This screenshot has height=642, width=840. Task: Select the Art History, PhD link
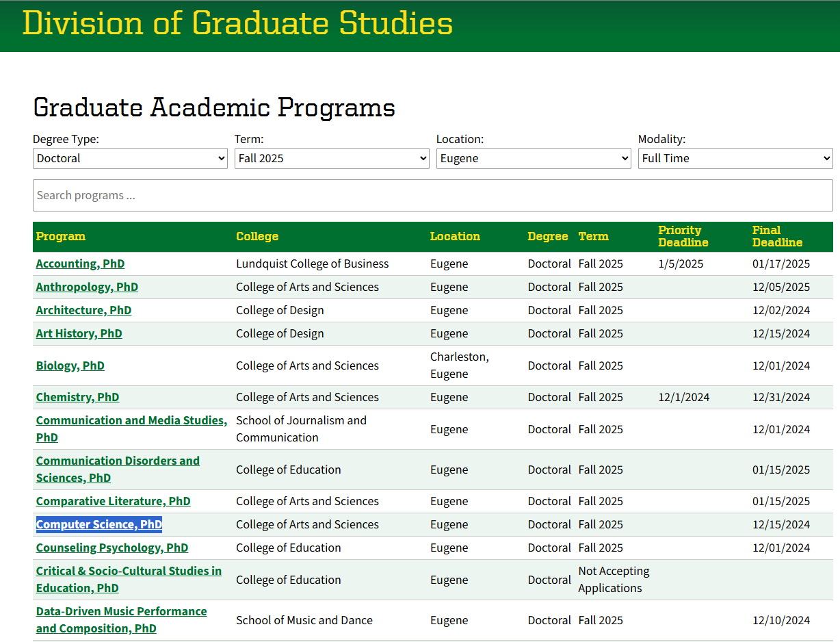click(x=79, y=333)
